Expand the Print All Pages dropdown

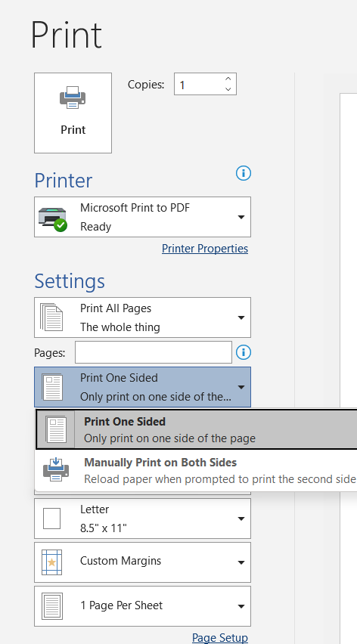pyautogui.click(x=241, y=317)
